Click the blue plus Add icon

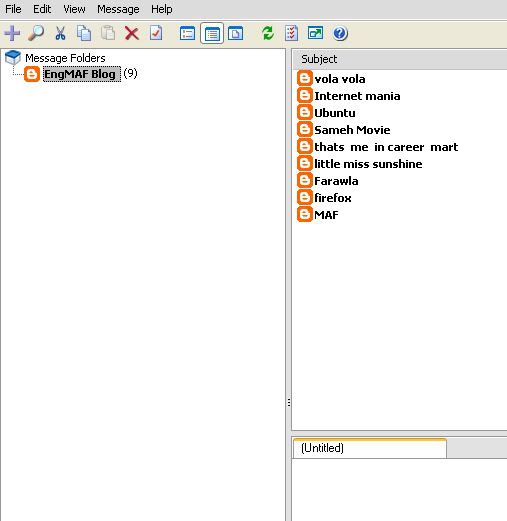pos(12,33)
